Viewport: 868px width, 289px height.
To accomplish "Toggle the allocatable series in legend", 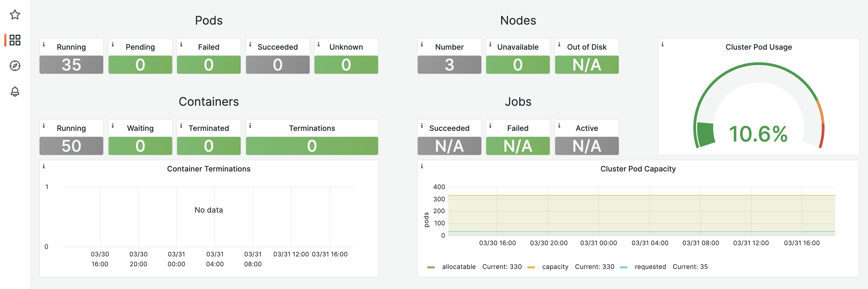I will pyautogui.click(x=459, y=267).
